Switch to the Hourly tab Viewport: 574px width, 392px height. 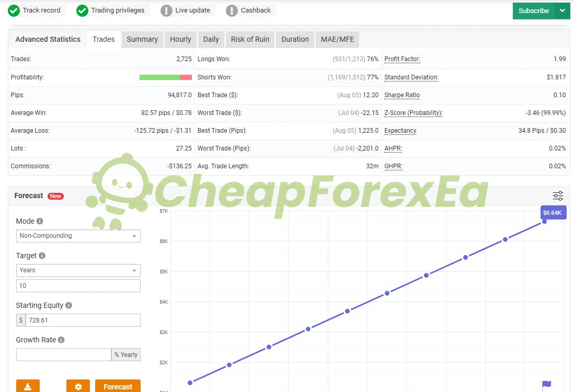tap(180, 39)
